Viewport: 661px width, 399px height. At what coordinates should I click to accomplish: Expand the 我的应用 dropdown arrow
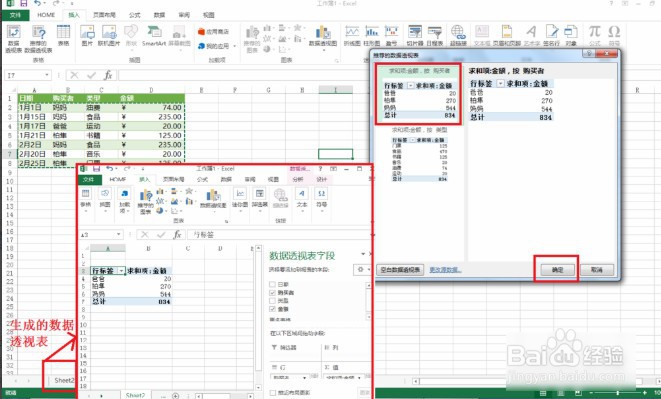tap(235, 46)
